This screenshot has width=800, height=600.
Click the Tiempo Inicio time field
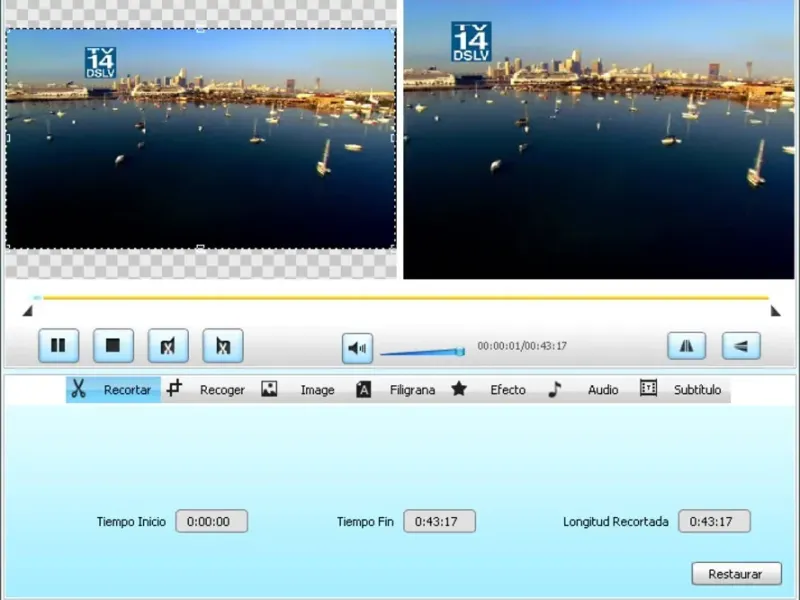click(x=212, y=521)
